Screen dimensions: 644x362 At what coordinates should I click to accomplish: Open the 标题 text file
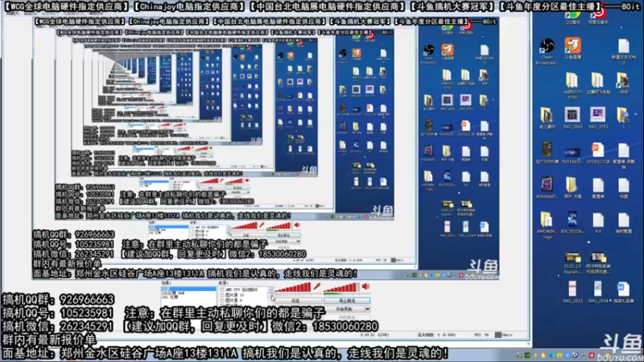623,188
